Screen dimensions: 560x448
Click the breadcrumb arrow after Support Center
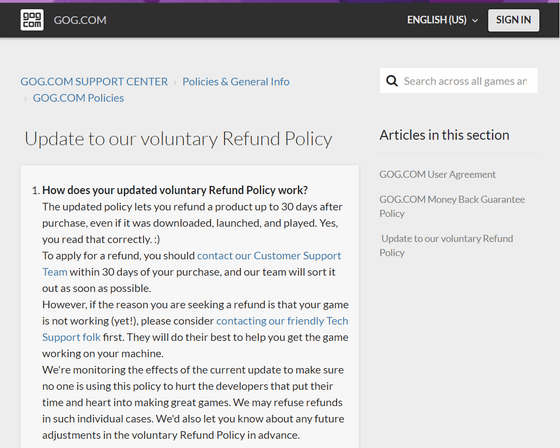175,82
